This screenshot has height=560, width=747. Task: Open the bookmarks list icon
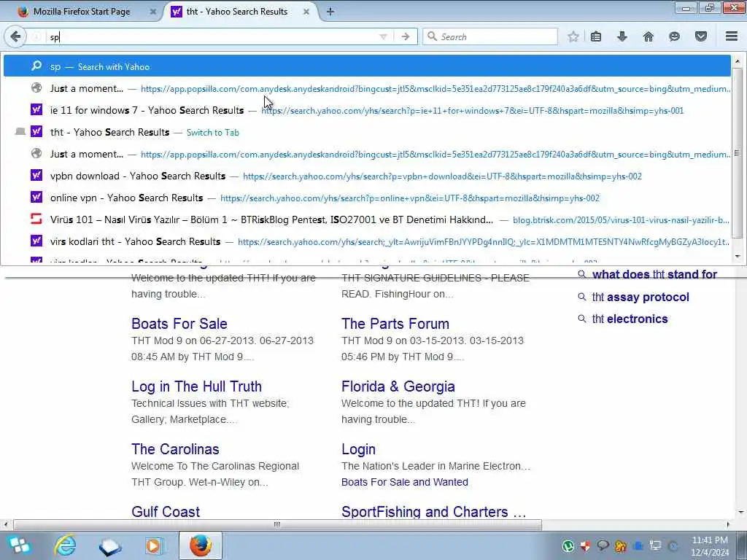[x=596, y=36]
